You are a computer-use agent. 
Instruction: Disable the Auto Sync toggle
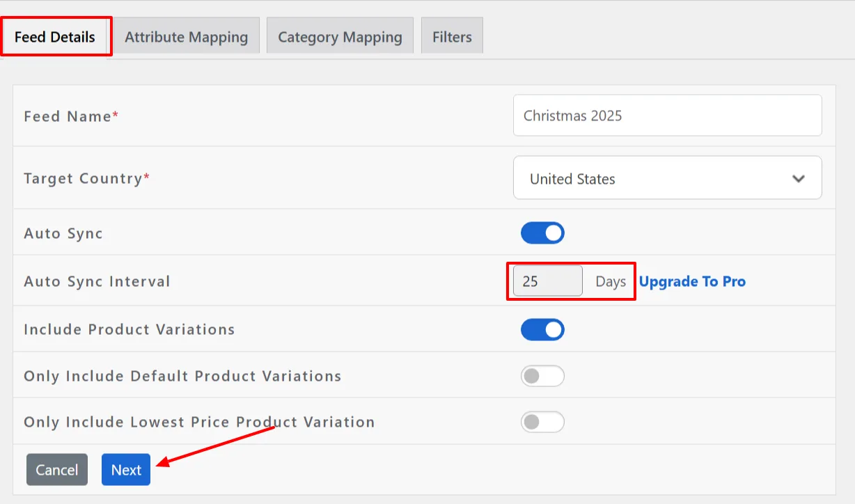(542, 233)
